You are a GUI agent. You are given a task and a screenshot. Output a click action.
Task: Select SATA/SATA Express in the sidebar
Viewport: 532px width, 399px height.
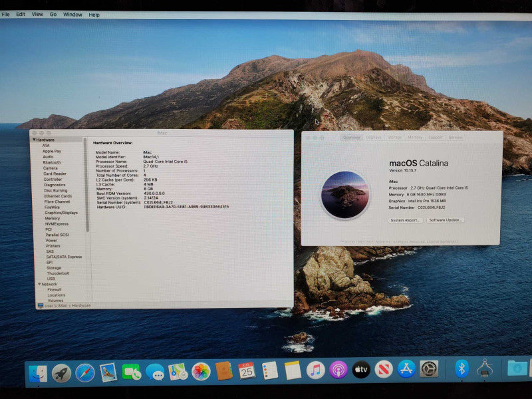tap(64, 257)
